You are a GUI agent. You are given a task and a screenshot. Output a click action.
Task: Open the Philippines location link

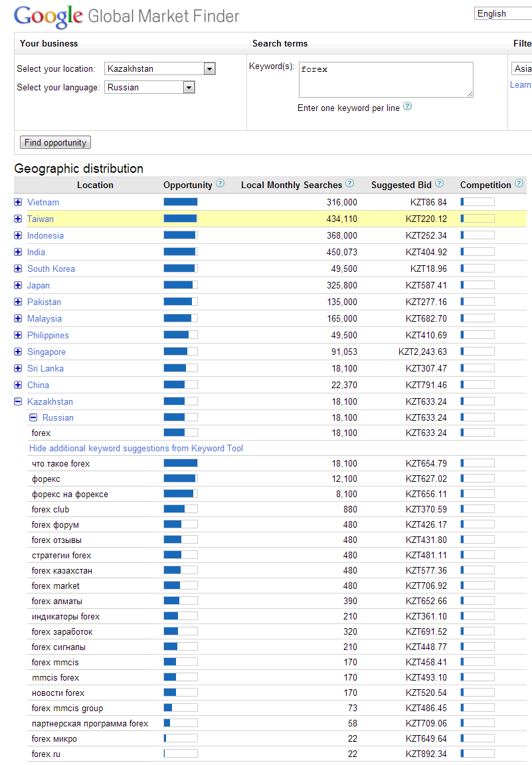[x=48, y=335]
